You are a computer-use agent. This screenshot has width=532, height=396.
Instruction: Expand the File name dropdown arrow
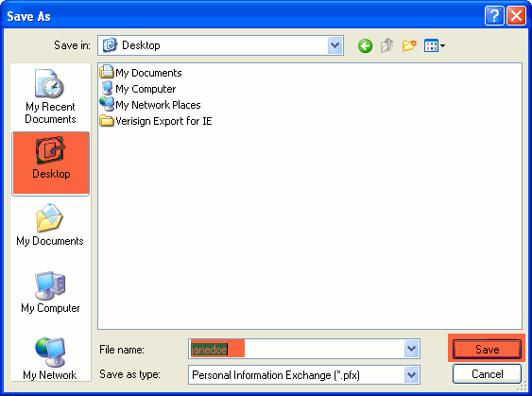[411, 349]
